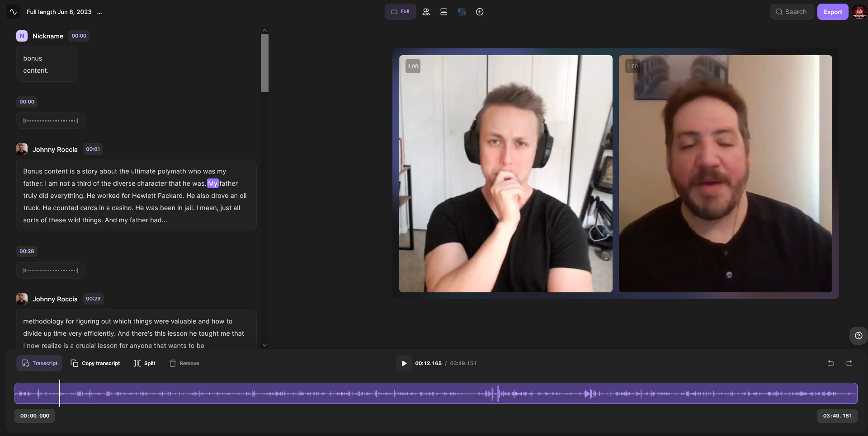Viewport: 868px width, 436px height.
Task: Click the word 'Hewlett' in transcript
Action: point(144,196)
